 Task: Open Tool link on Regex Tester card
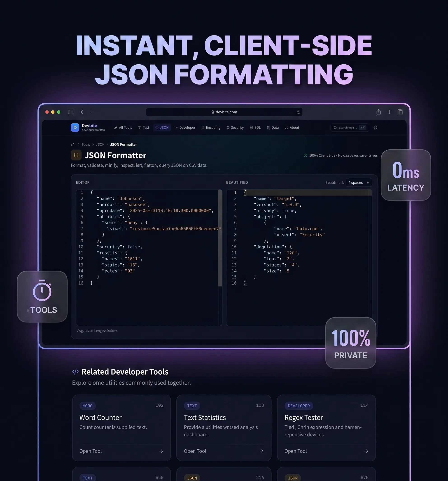[x=296, y=451]
